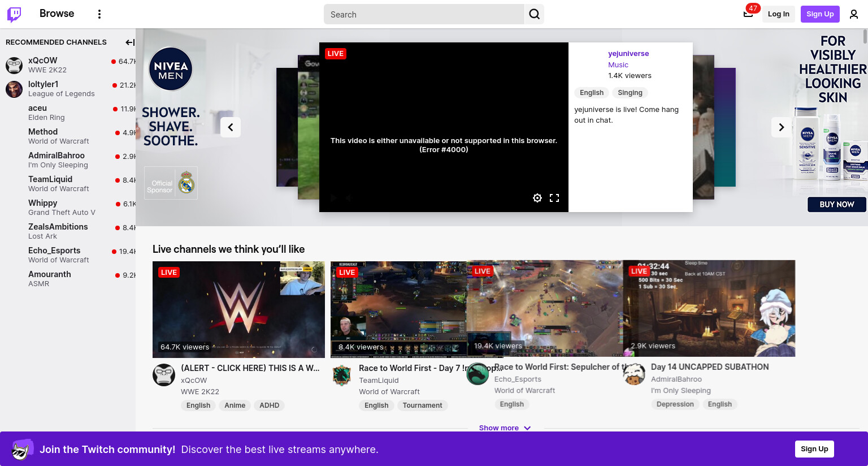Viewport: 868px width, 466px height.
Task: Open the TeamLiquid stream thumbnail
Action: click(398, 309)
